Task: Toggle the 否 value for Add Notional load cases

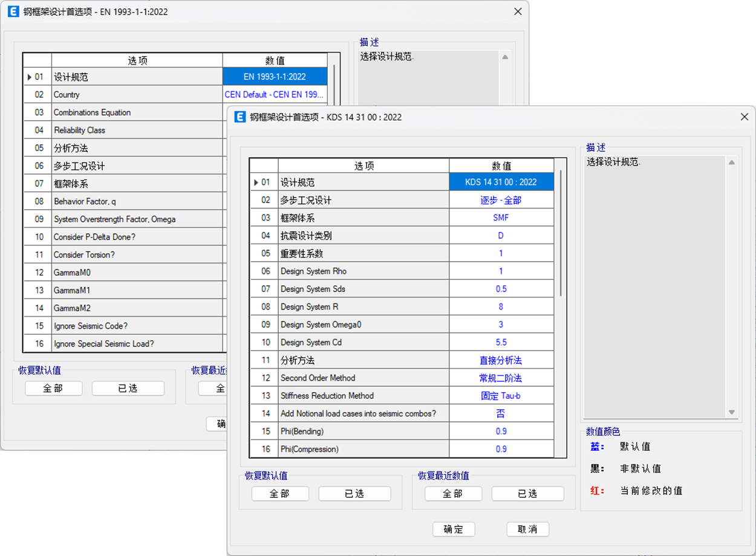Action: coord(501,414)
